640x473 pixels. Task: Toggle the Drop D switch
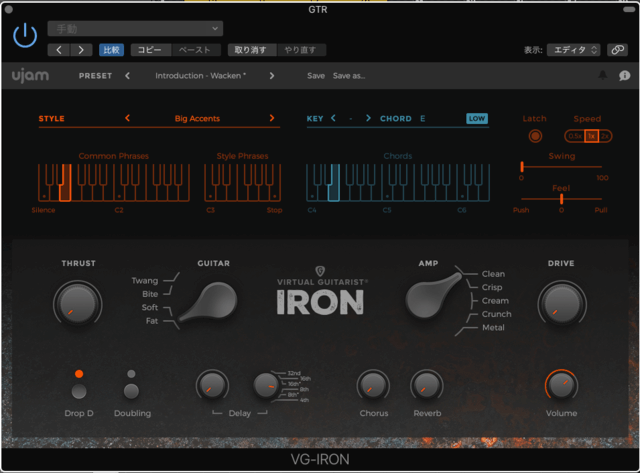(x=79, y=391)
